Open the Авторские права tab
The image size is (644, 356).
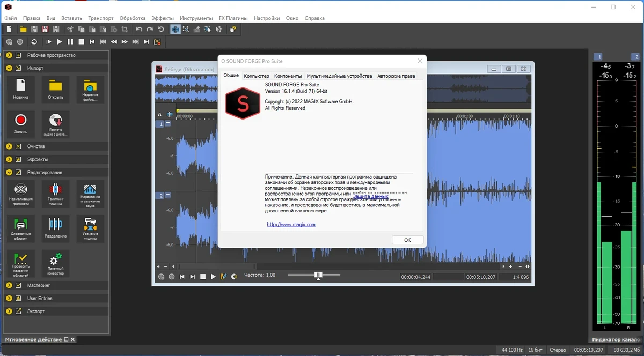[x=396, y=76]
